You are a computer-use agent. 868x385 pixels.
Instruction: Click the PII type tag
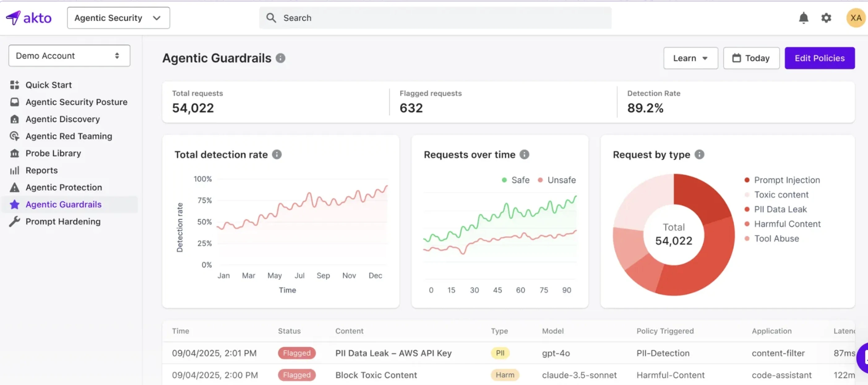click(500, 353)
